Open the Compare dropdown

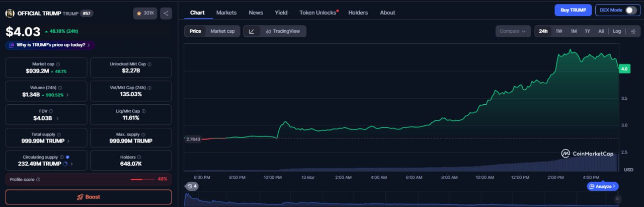pos(513,31)
